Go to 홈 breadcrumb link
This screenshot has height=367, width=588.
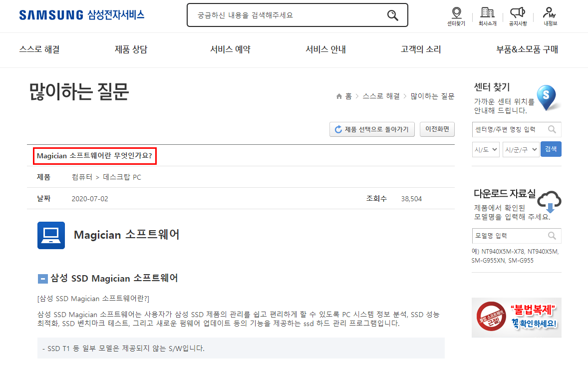[x=348, y=96]
